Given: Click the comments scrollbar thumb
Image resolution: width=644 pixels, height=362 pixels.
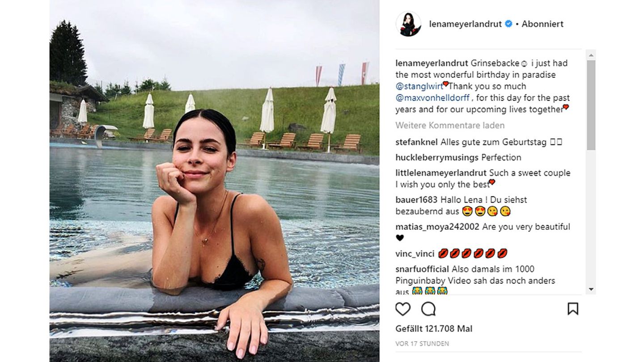Looking at the screenshot, I should [x=591, y=105].
